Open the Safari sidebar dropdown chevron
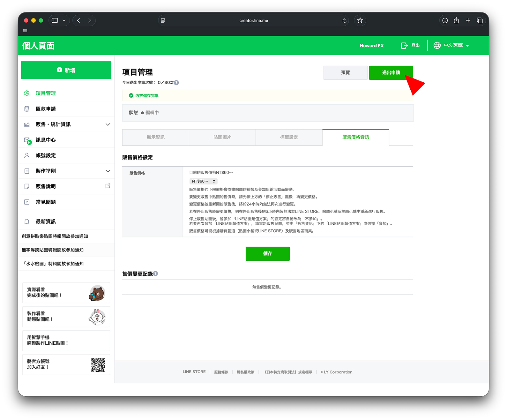507x420 pixels. tap(64, 20)
